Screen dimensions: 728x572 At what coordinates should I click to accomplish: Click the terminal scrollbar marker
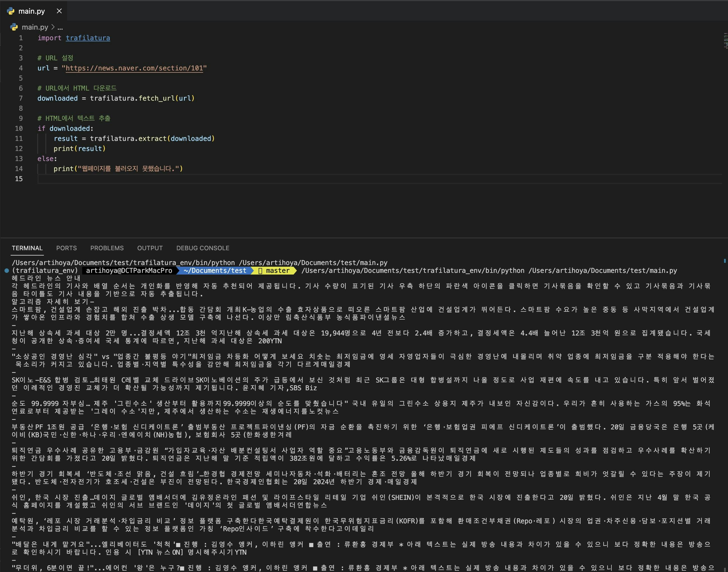(725, 261)
